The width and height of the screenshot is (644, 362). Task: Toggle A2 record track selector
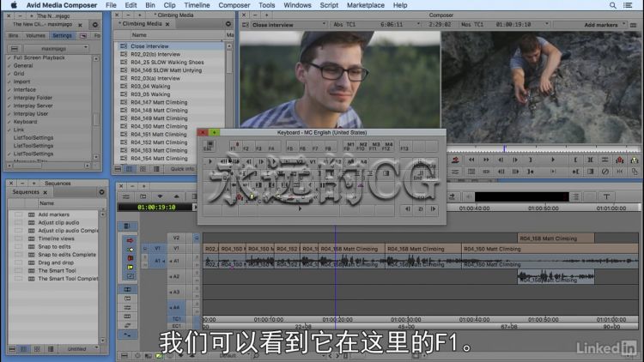coord(176,276)
